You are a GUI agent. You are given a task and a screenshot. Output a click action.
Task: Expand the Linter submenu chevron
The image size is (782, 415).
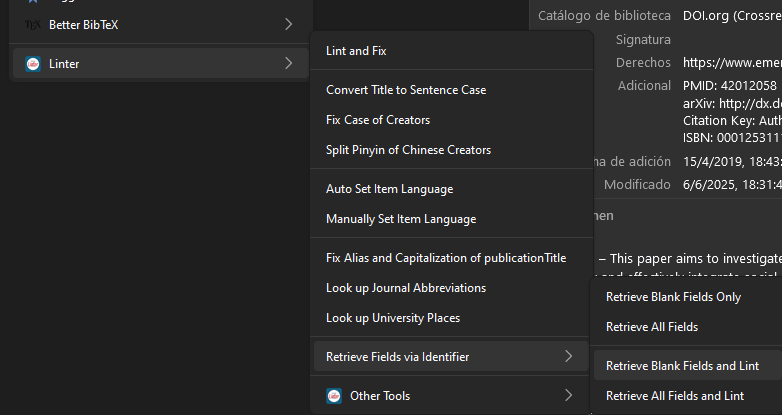[288, 64]
